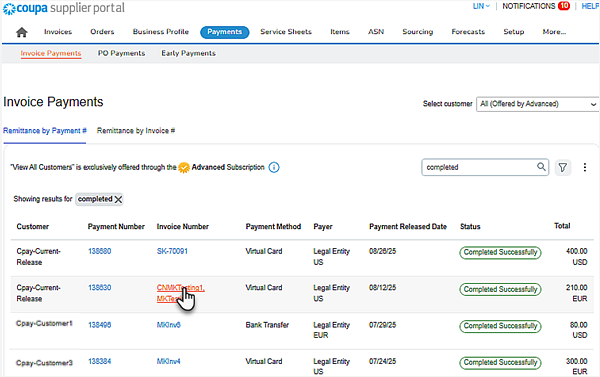
Task: Click the Coupa supplier portal logo
Action: (x=64, y=8)
